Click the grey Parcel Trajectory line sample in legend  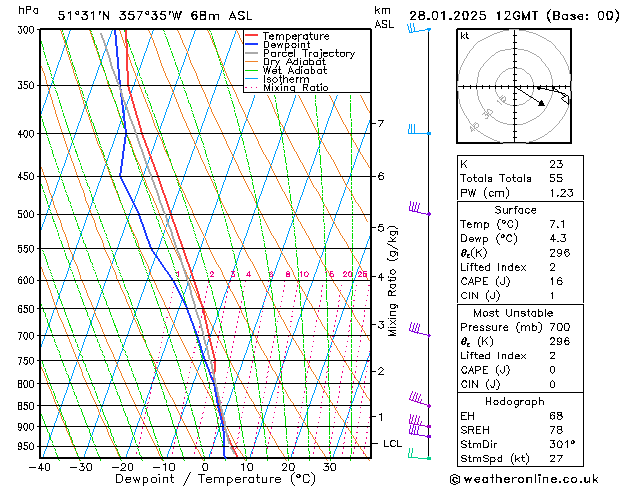coord(252,53)
